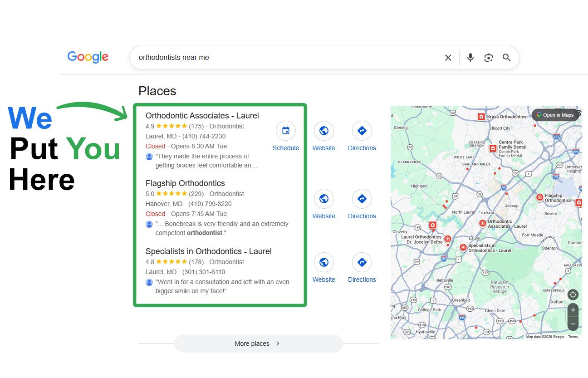Open Google Lens image search

pos(489,58)
